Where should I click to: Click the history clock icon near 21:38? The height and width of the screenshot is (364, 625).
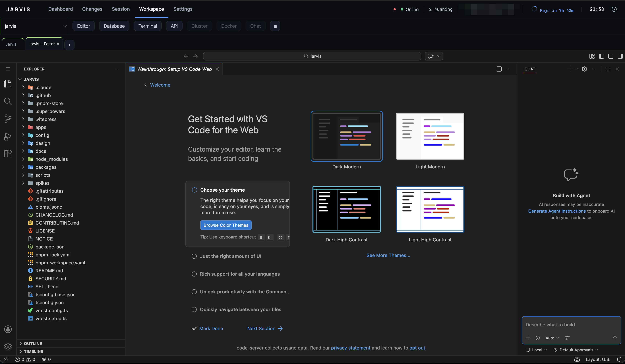(x=614, y=9)
